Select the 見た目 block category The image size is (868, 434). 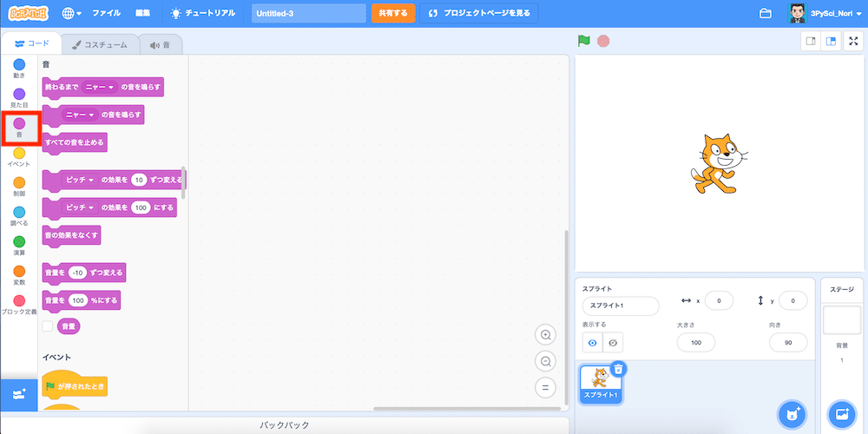[x=19, y=99]
